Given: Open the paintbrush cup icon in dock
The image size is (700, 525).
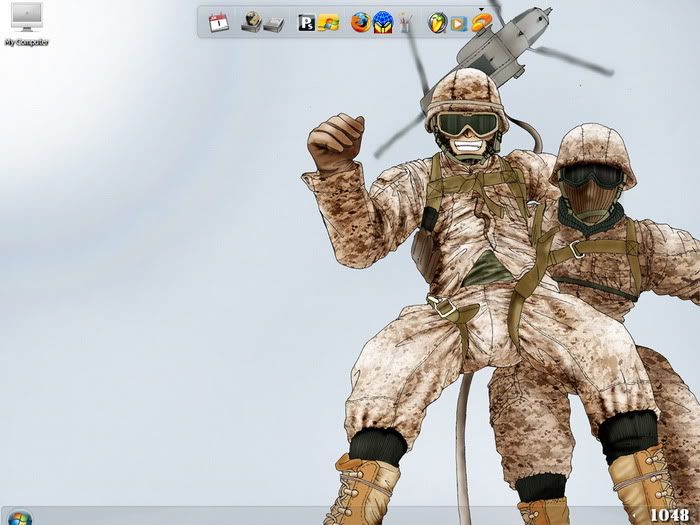Looking at the screenshot, I should coord(405,22).
